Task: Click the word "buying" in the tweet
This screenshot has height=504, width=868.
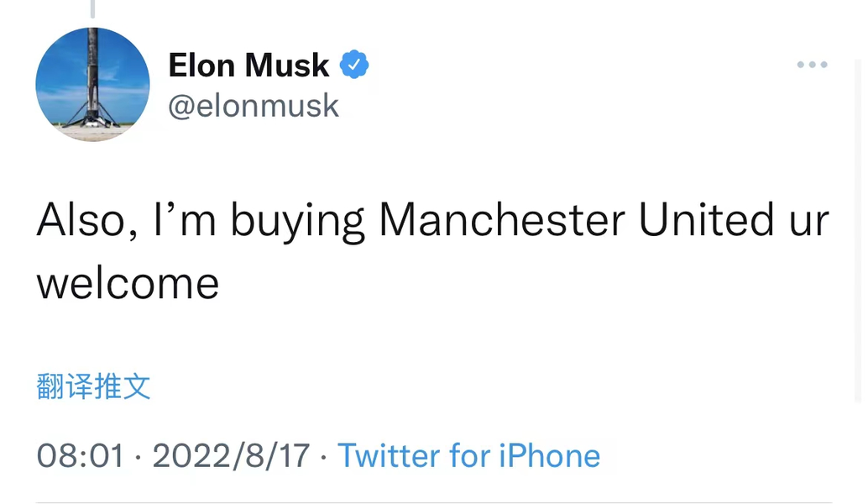Action: (297, 222)
